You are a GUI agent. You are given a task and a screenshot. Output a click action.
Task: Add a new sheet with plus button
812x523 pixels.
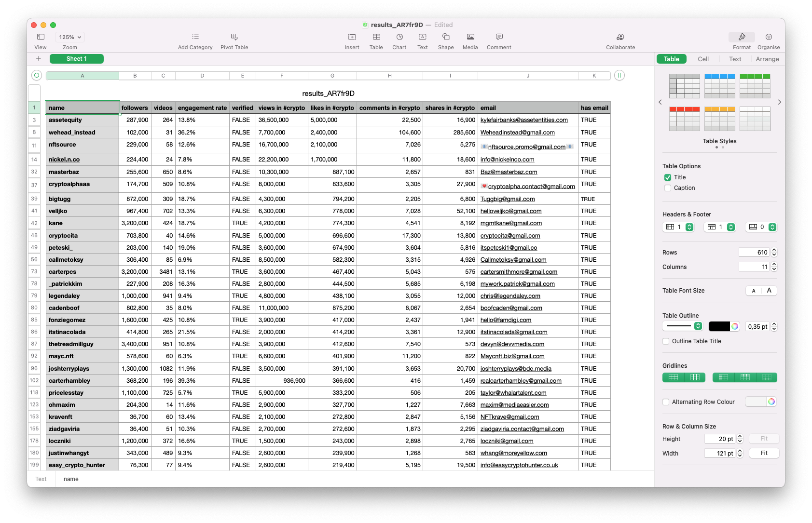coord(39,59)
